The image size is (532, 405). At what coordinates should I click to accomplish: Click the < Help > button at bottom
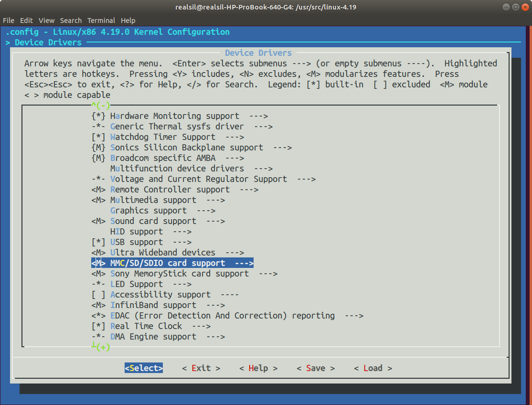point(258,368)
